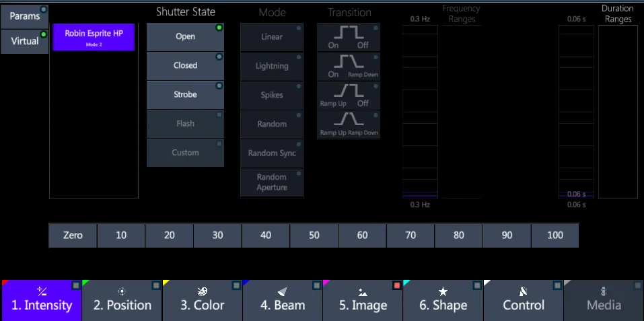This screenshot has height=321, width=644.
Task: Open the 6. Shape star tab
Action: pos(443,301)
